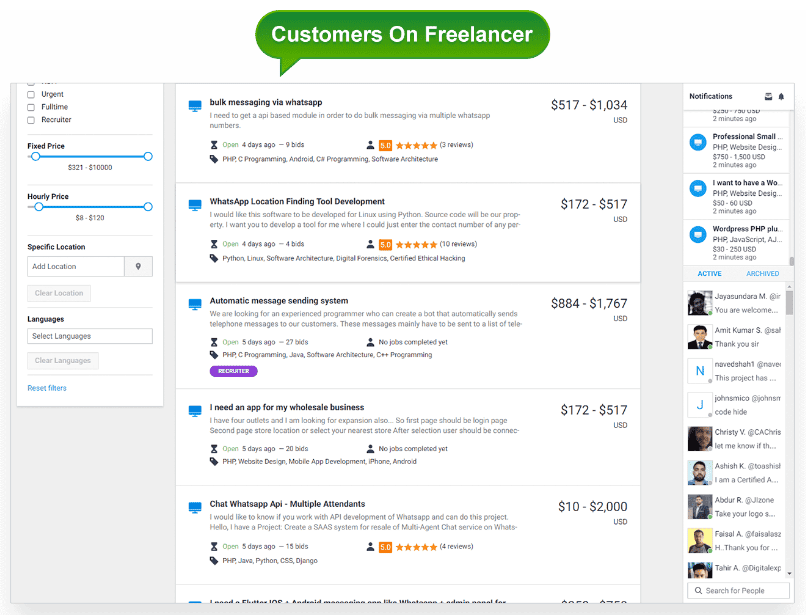Check the Fulltime filter
This screenshot has width=806, height=615.
point(31,107)
